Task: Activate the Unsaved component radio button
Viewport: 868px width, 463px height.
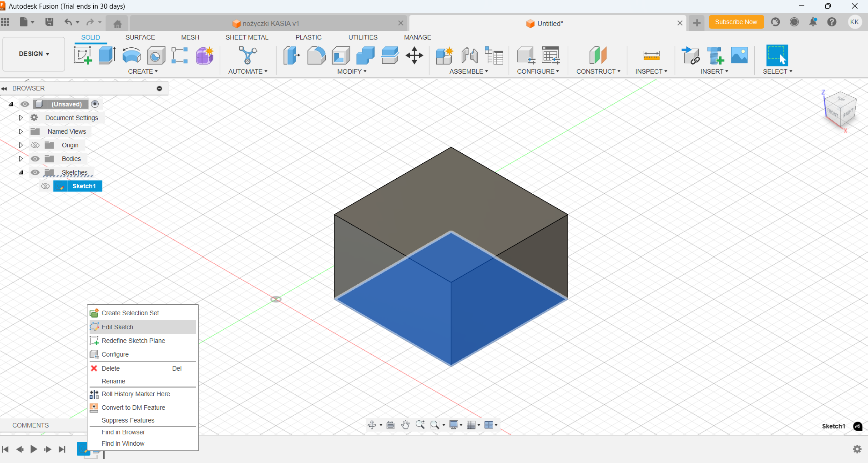Action: click(x=95, y=104)
